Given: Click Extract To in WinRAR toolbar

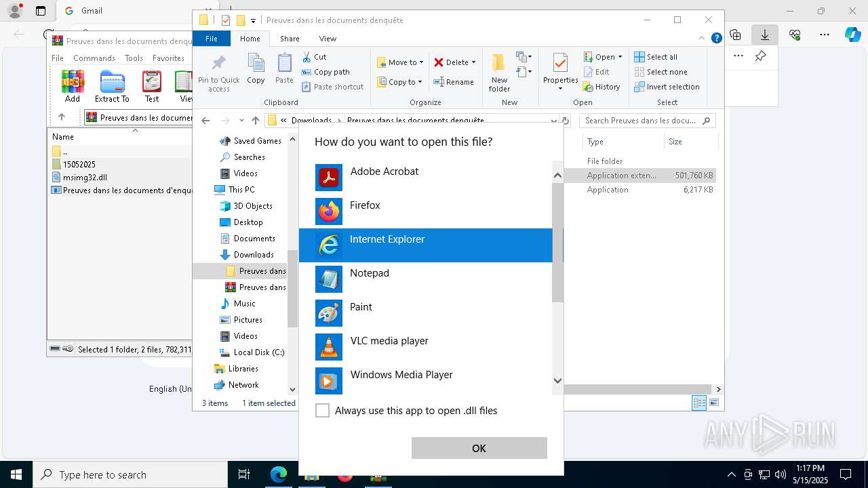Looking at the screenshot, I should (x=112, y=87).
